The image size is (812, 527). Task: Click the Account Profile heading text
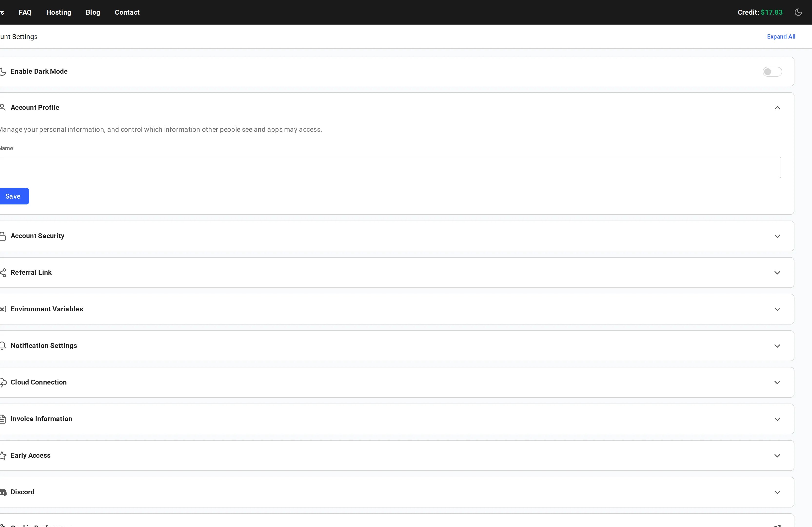point(35,108)
